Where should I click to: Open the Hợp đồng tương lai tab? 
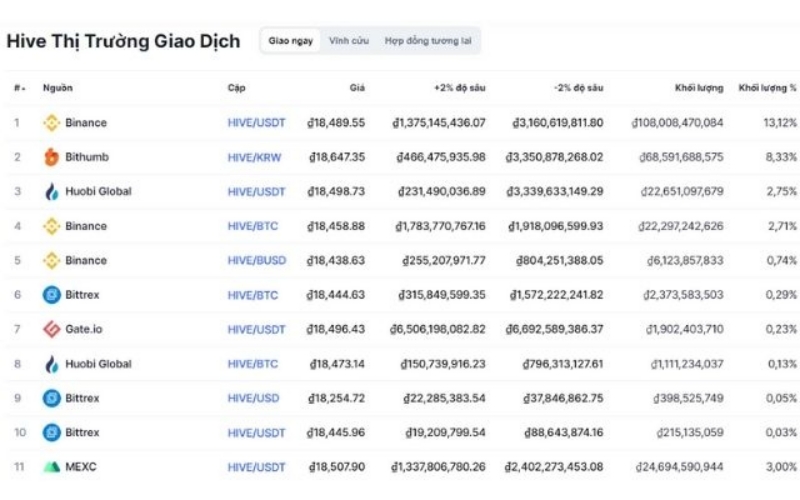(428, 41)
